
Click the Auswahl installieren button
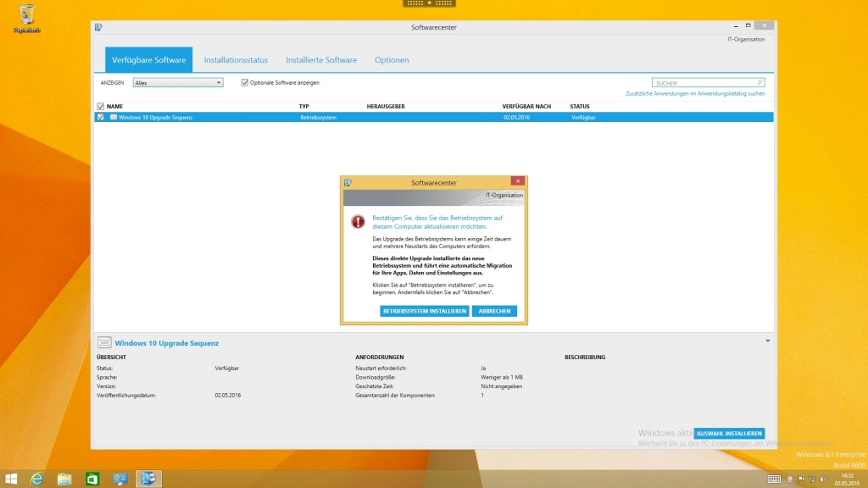point(729,433)
